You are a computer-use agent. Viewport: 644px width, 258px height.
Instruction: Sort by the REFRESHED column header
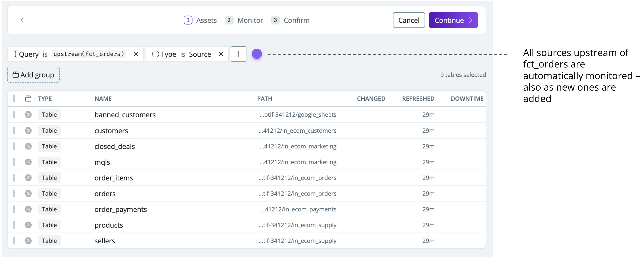418,99
